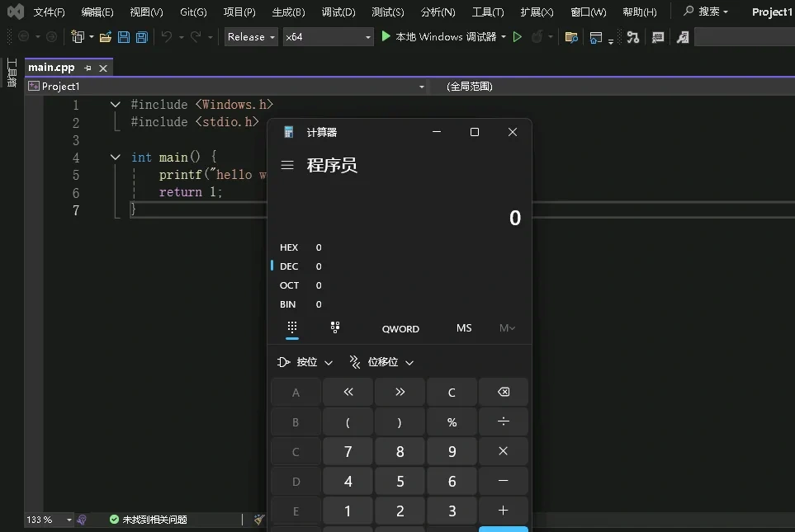Collapse the include block at line 1
Screen dimensions: 795x532
click(115, 105)
